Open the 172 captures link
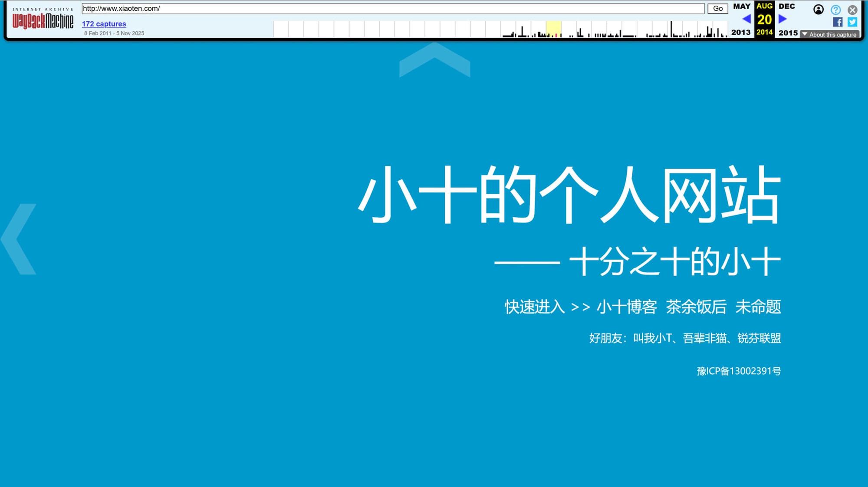Viewport: 868px width, 487px height. point(104,24)
